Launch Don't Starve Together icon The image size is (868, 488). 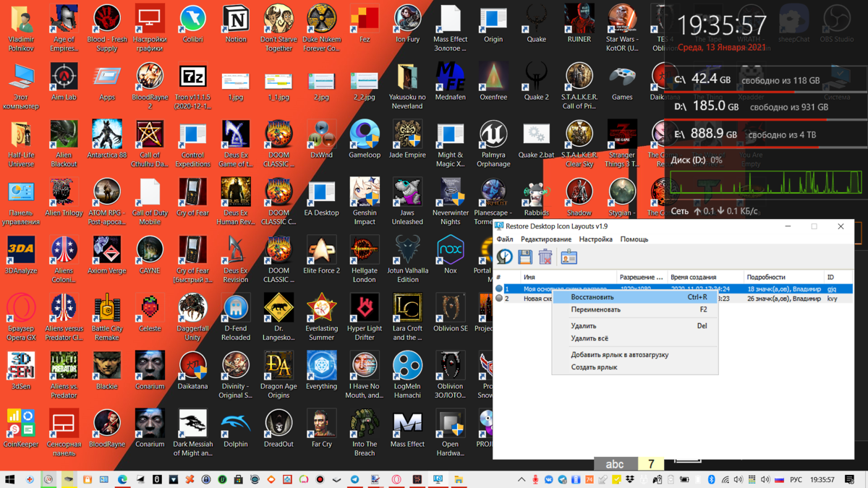(278, 27)
